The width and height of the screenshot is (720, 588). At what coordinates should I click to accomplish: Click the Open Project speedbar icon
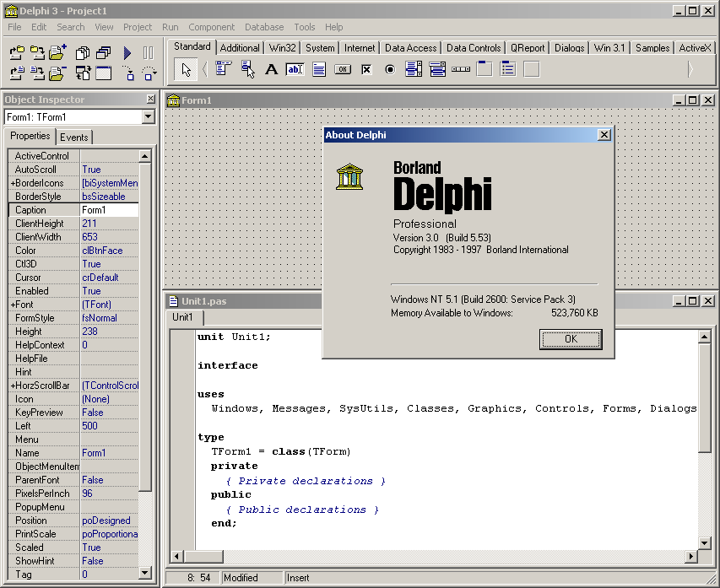(17, 53)
